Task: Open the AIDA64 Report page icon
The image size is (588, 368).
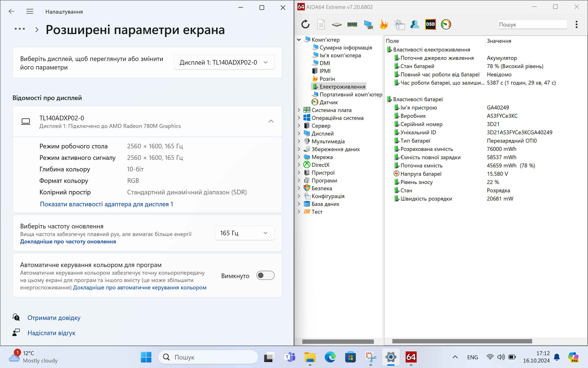Action: coord(321,24)
